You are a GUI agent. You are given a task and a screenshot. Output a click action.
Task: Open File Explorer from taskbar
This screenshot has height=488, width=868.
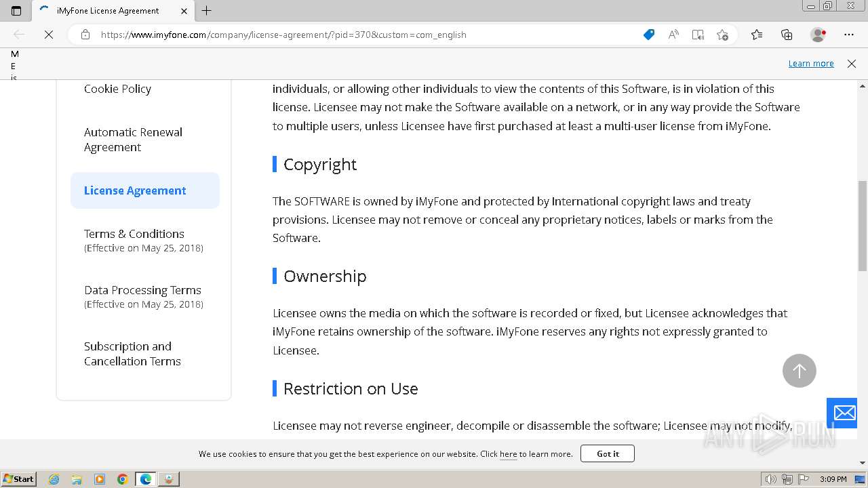coord(77,479)
